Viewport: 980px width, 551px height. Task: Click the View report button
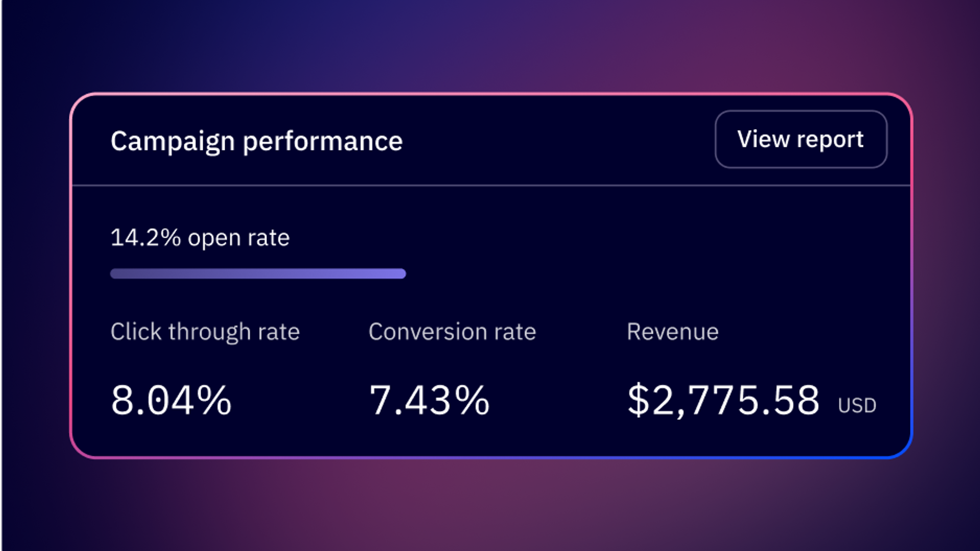800,139
